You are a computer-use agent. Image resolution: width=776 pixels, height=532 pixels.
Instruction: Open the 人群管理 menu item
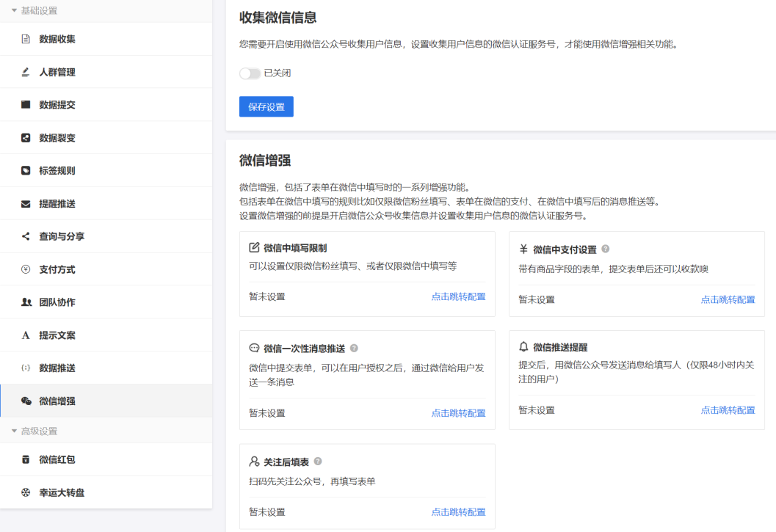[x=106, y=72]
